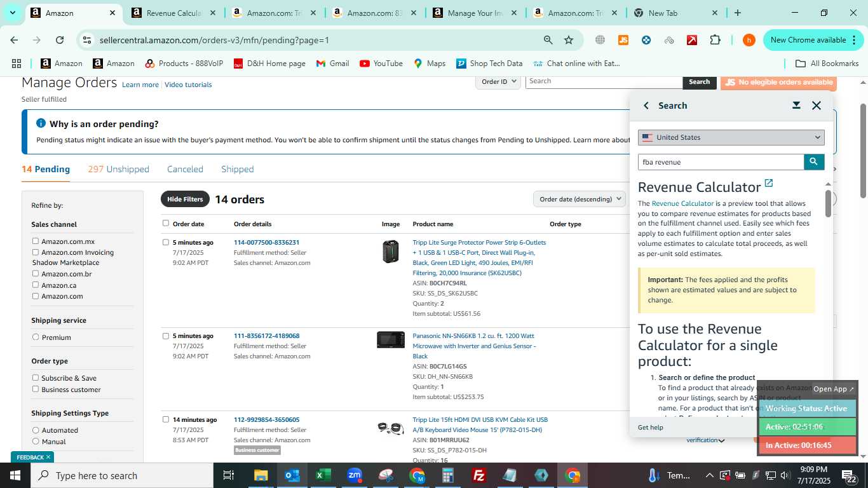Minimize the help Search panel
Screen dimensions: 868x488
click(x=796, y=105)
